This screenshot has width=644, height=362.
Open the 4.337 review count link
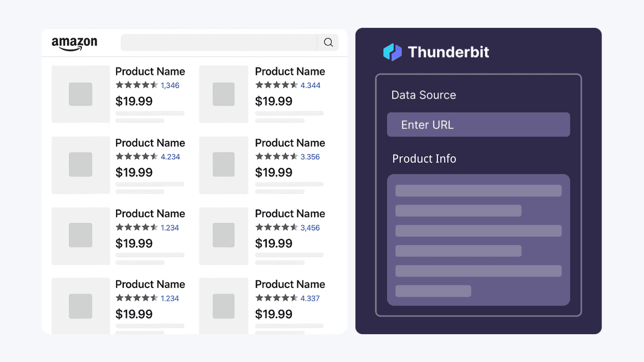point(310,298)
